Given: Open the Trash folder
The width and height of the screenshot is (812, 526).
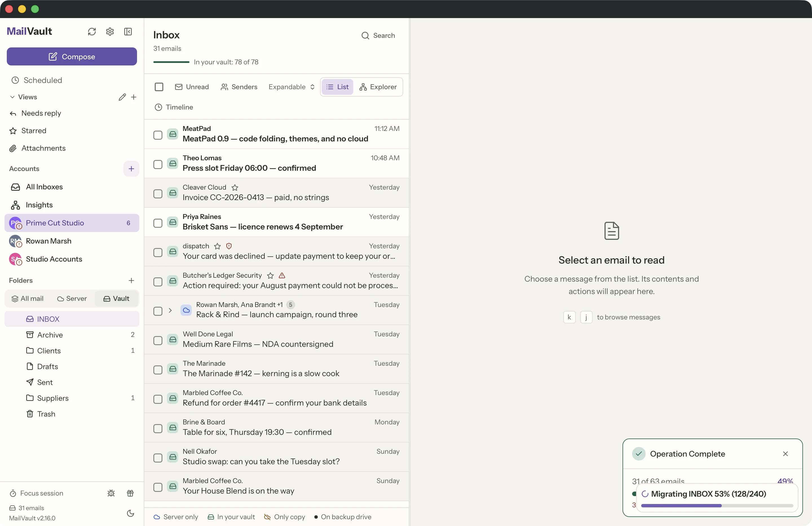Looking at the screenshot, I should tap(72, 414).
